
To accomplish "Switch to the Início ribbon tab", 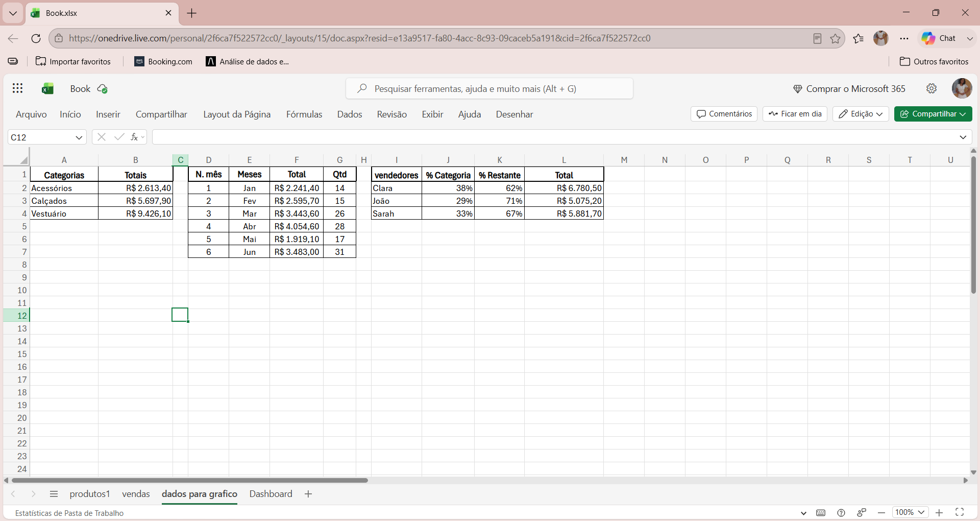I will (70, 114).
